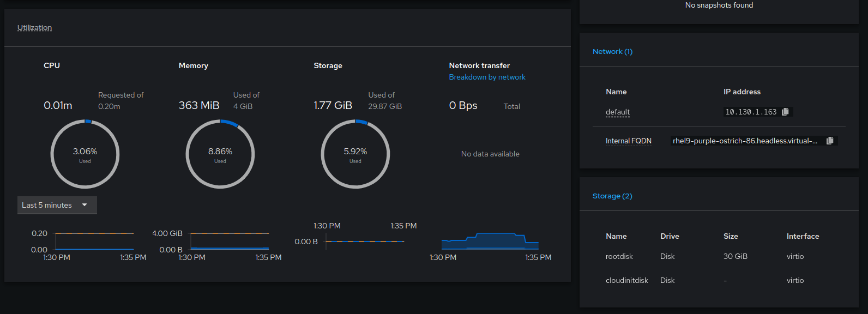Click the Memory usage donut chart

click(x=220, y=154)
